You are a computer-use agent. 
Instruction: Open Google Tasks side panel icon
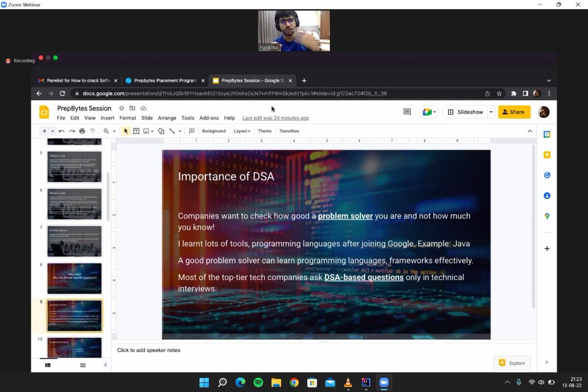[547, 175]
